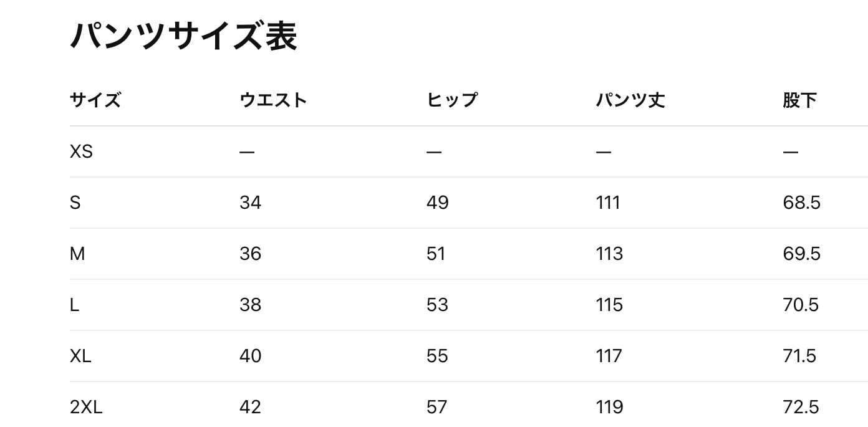
Task: Click hip value 55 for XL
Action: point(437,356)
